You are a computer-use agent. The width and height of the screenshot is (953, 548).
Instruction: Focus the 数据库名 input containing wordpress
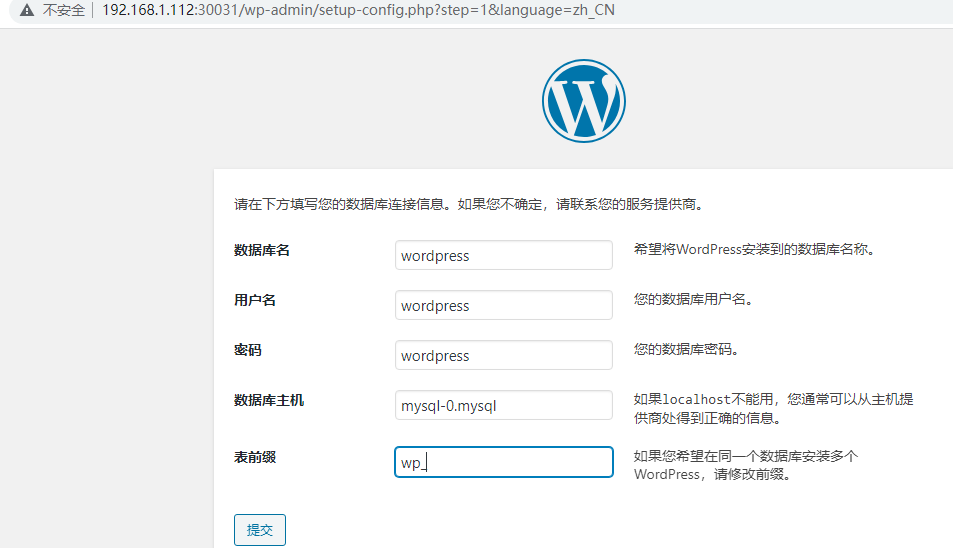(x=504, y=255)
